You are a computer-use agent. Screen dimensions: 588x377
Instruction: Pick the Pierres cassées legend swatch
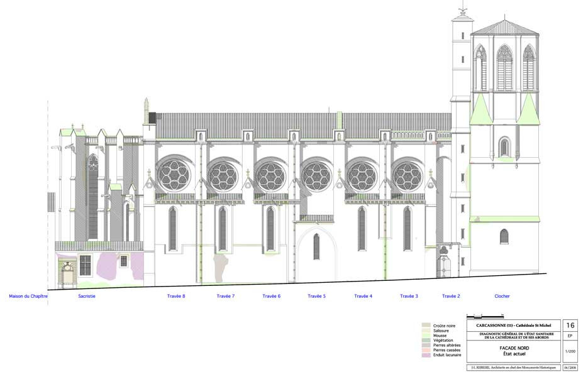pyautogui.click(x=426, y=350)
